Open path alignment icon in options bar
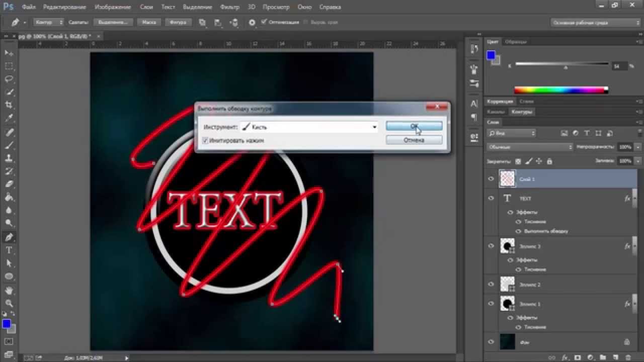Image resolution: width=644 pixels, height=362 pixels. pyautogui.click(x=218, y=23)
